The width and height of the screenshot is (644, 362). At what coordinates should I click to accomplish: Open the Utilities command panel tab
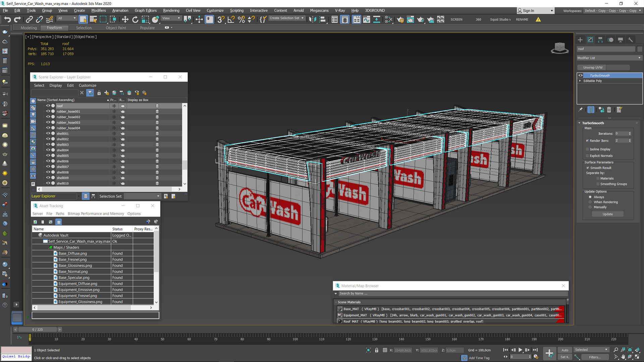(631, 40)
